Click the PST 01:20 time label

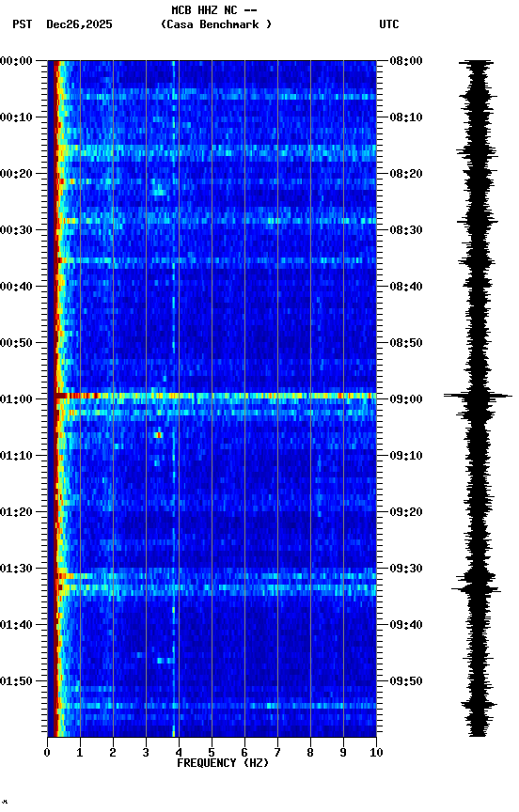click(16, 512)
